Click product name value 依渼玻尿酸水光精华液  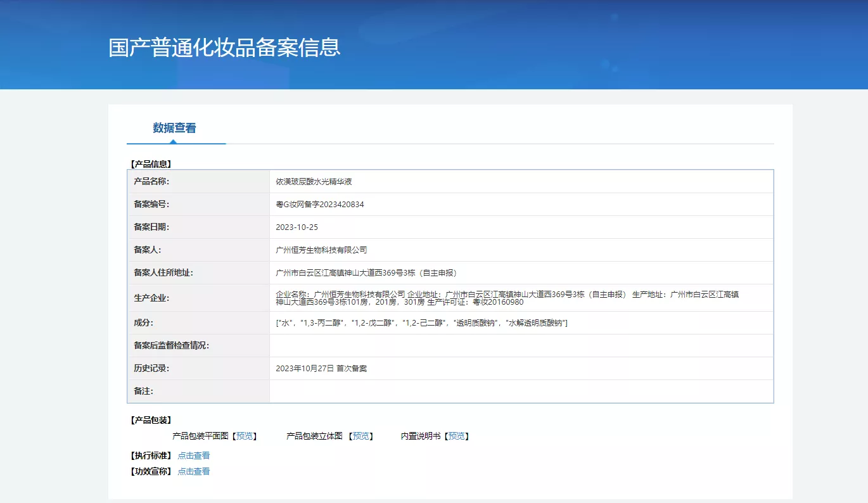(314, 182)
